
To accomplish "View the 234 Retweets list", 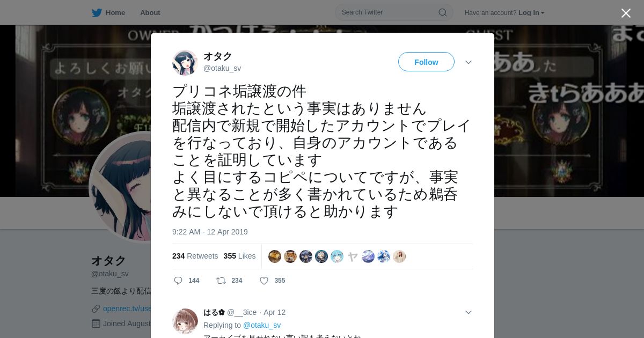I will (195, 256).
